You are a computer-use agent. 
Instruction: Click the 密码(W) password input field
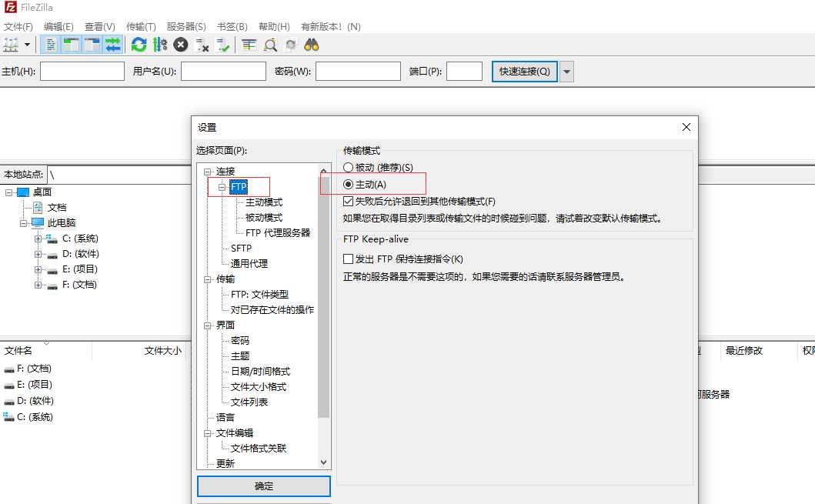[358, 72]
